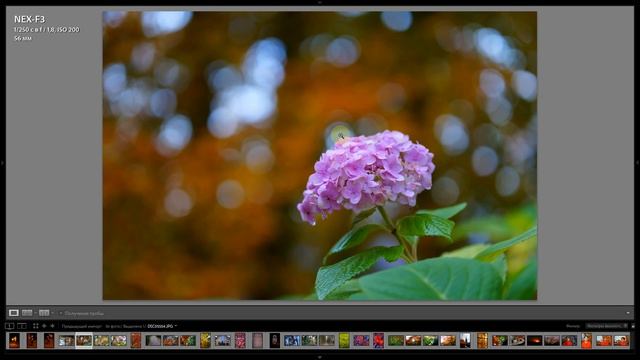640x360 pixels.
Task: Open Grid view from filmstrip header
Action: tap(36, 326)
